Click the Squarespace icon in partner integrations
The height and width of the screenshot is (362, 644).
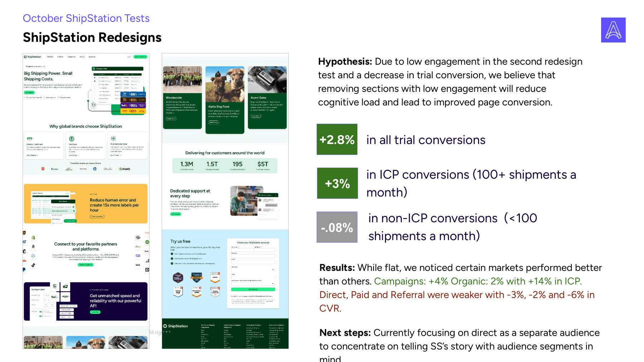coord(138,237)
